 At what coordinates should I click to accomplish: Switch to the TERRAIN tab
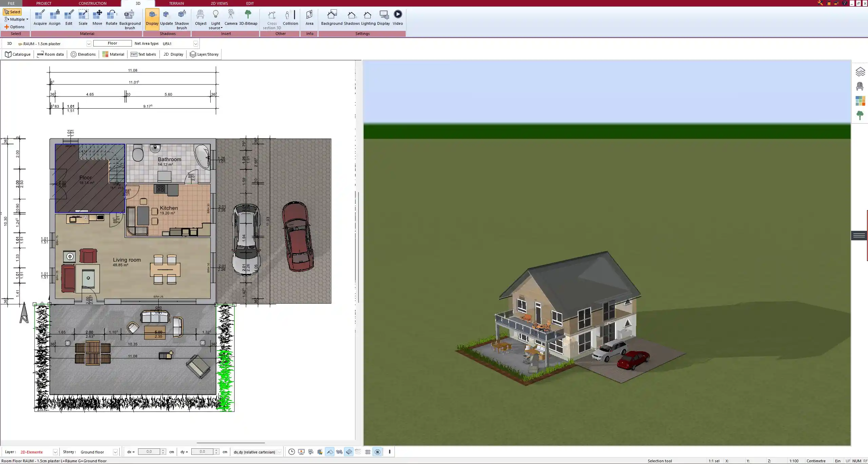coord(176,3)
